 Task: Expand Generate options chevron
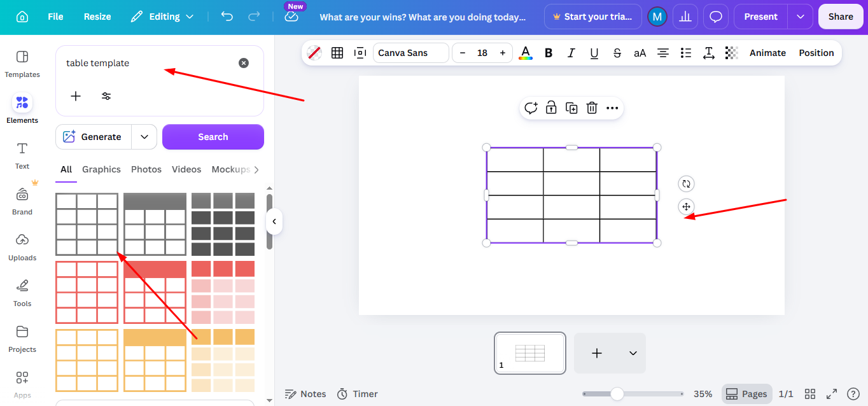click(144, 137)
